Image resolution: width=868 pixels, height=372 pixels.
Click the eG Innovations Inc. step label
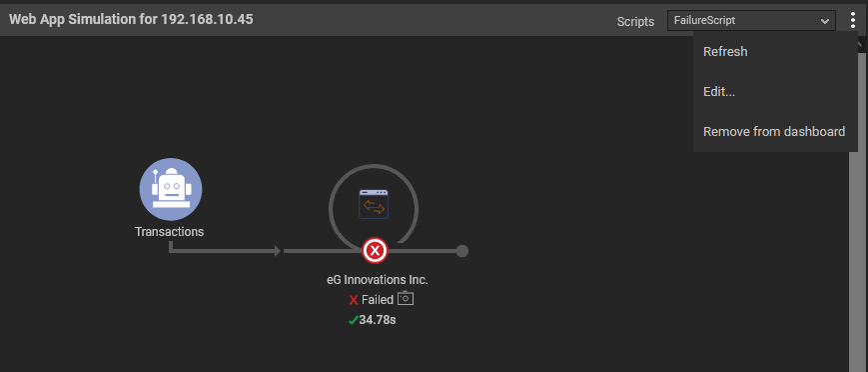[378, 280]
